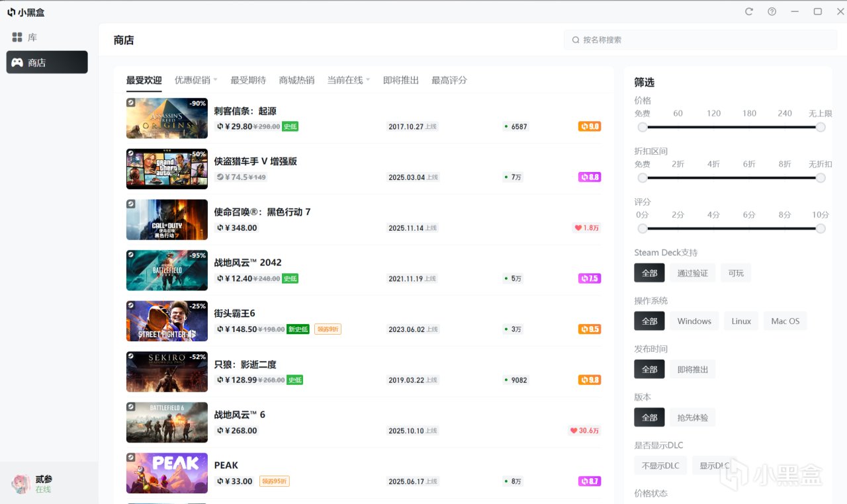Switch to the 最受欢迎 tab
Screen dimensions: 847x504
click(144, 80)
